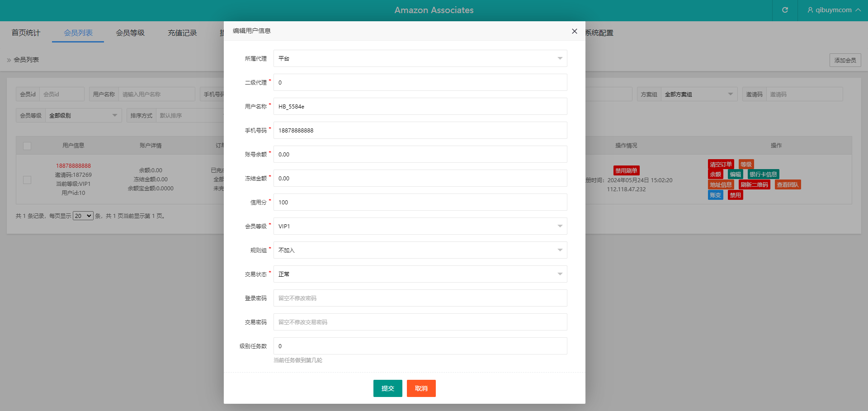Viewport: 868px width, 411px height.
Task: Open the 交易状态 dropdown
Action: point(420,274)
